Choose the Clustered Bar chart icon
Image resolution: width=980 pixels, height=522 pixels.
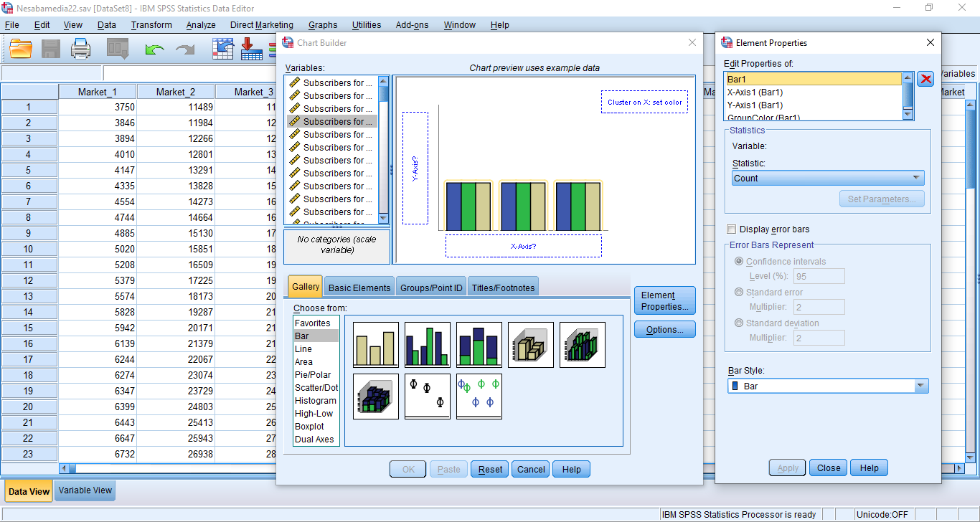point(427,345)
